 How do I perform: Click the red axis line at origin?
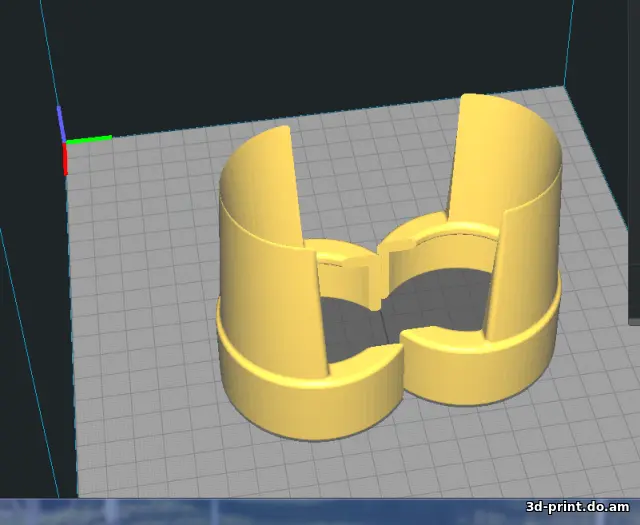(66, 158)
